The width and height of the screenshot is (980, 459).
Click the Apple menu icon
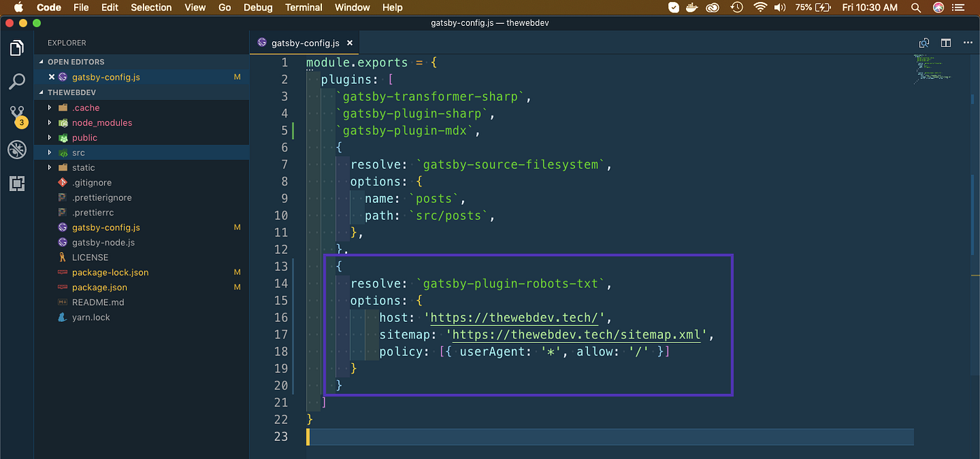pyautogui.click(x=18, y=8)
